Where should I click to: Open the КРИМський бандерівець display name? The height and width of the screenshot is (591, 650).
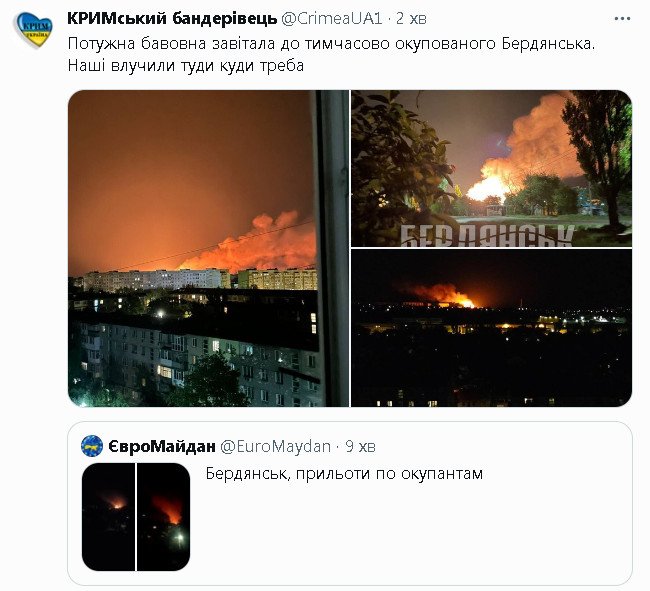point(172,19)
